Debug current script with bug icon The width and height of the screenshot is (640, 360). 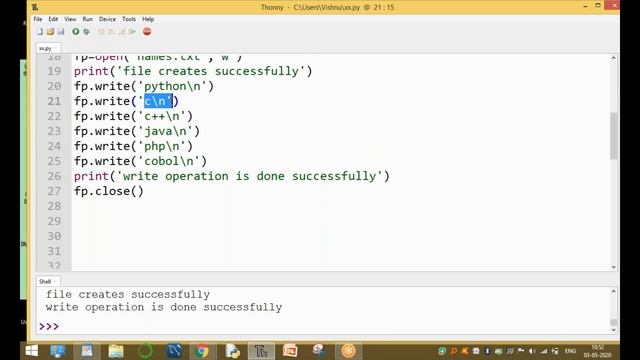(x=87, y=32)
